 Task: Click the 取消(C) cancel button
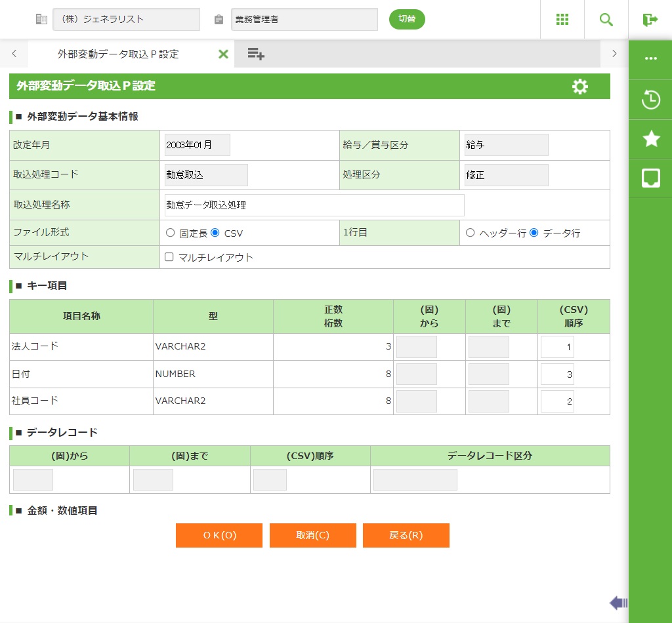tap(312, 535)
